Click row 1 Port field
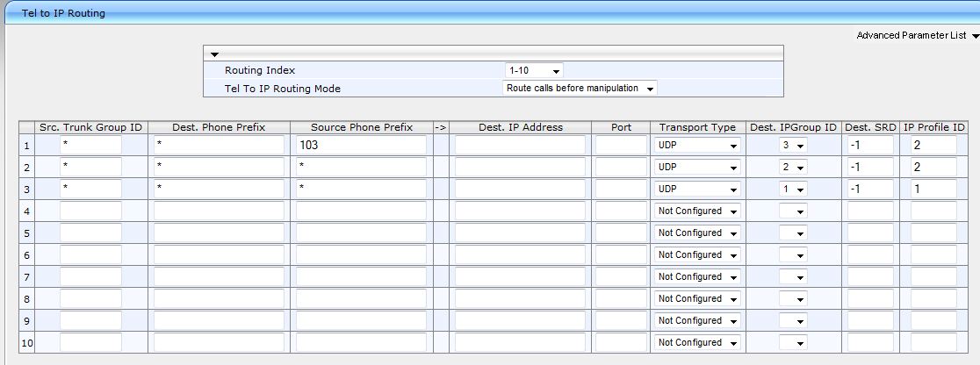This screenshot has width=980, height=365. coord(621,145)
